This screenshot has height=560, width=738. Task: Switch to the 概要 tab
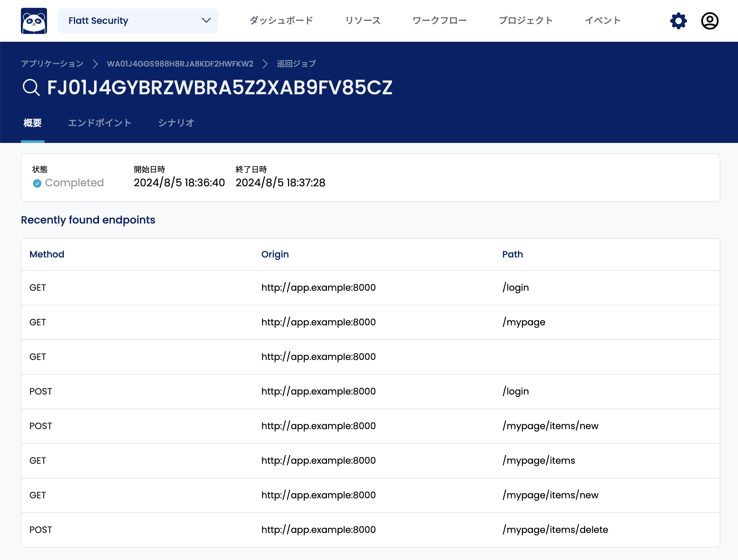[32, 123]
